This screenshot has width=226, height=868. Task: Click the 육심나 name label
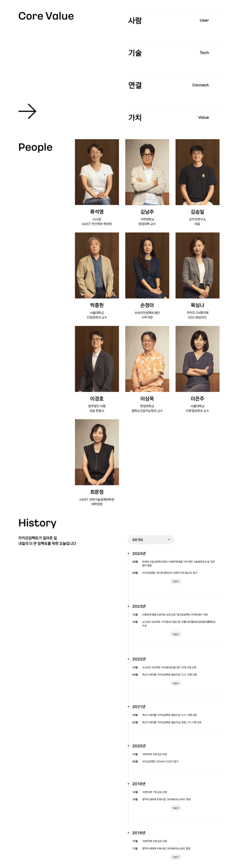click(197, 305)
